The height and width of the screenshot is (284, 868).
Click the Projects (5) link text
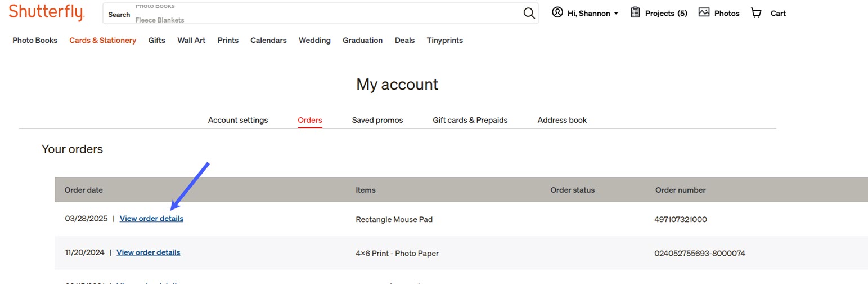(666, 14)
